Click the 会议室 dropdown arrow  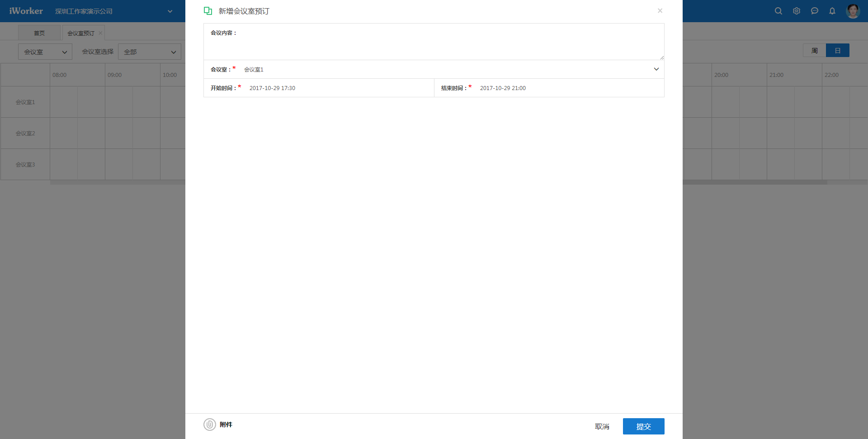[656, 69]
